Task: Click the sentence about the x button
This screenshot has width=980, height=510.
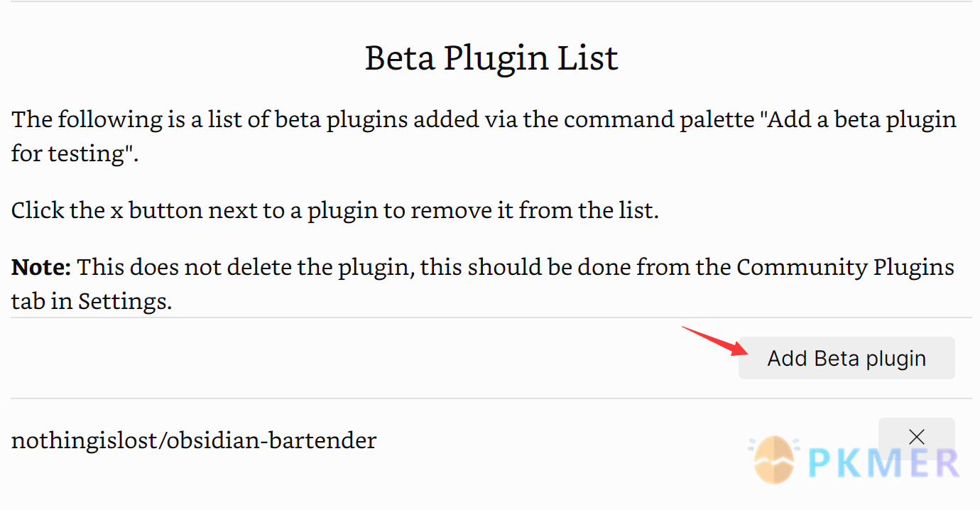Action: 335,211
